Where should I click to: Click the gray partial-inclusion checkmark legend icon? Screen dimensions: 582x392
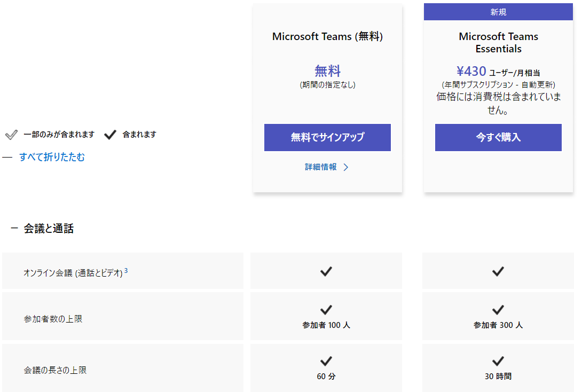pos(12,135)
